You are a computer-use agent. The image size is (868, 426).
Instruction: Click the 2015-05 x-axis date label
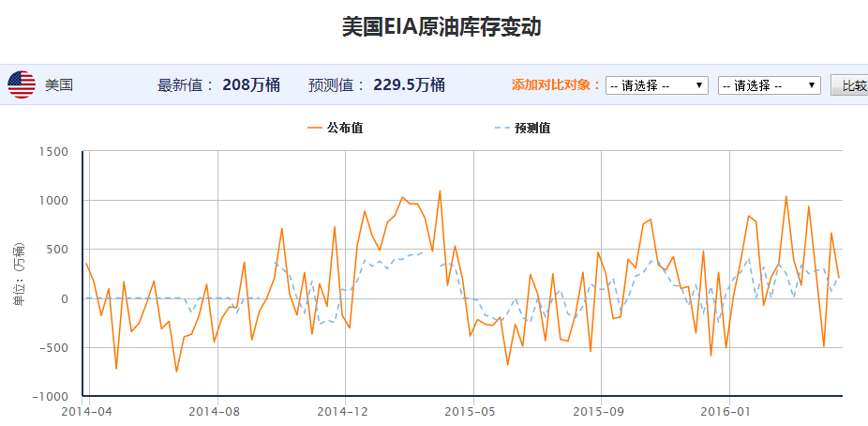click(x=472, y=411)
